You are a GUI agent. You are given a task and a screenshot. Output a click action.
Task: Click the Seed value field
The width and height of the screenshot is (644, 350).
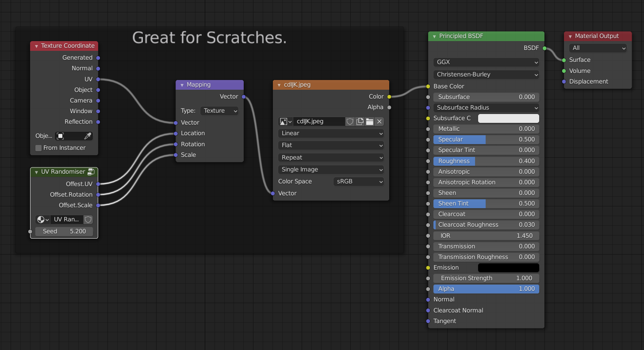(x=64, y=231)
